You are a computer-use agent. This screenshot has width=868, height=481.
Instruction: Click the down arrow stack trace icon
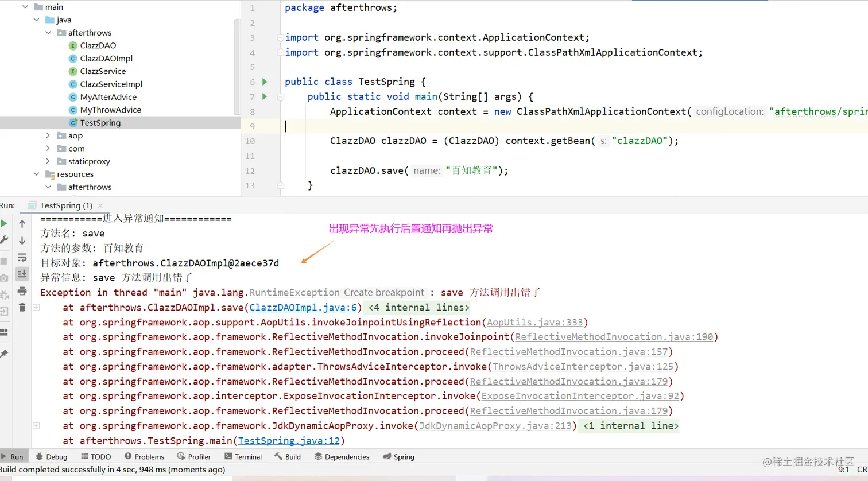tap(22, 240)
